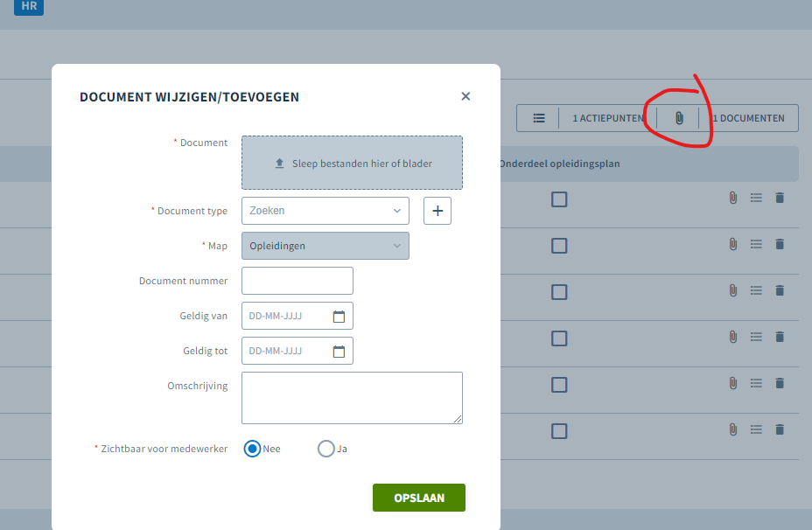
Task: Click the Document nummer input field
Action: (297, 281)
